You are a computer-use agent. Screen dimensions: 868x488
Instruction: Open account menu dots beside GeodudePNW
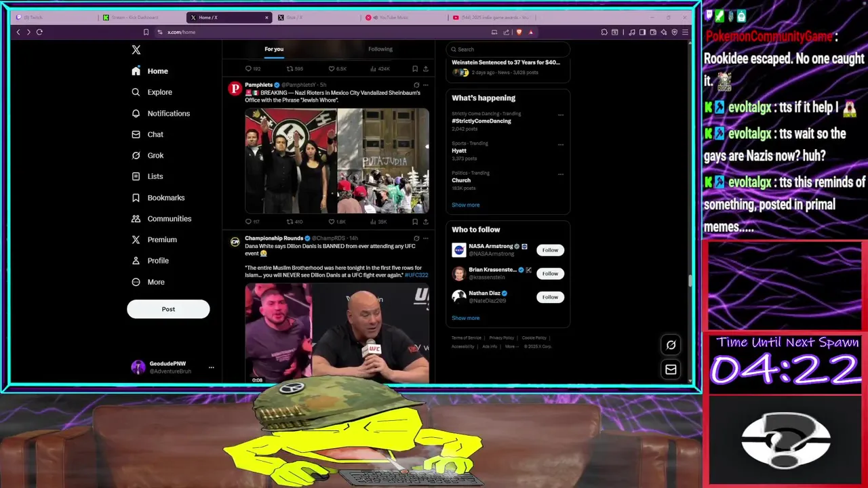click(x=211, y=367)
